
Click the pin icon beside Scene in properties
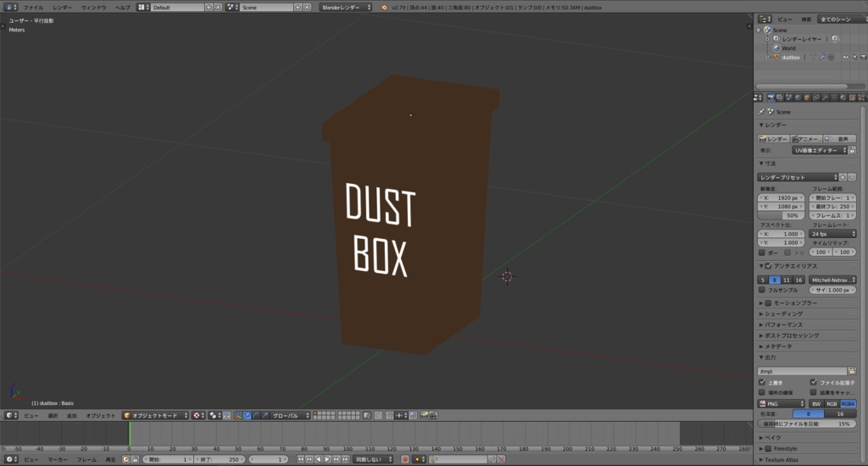[x=762, y=112]
